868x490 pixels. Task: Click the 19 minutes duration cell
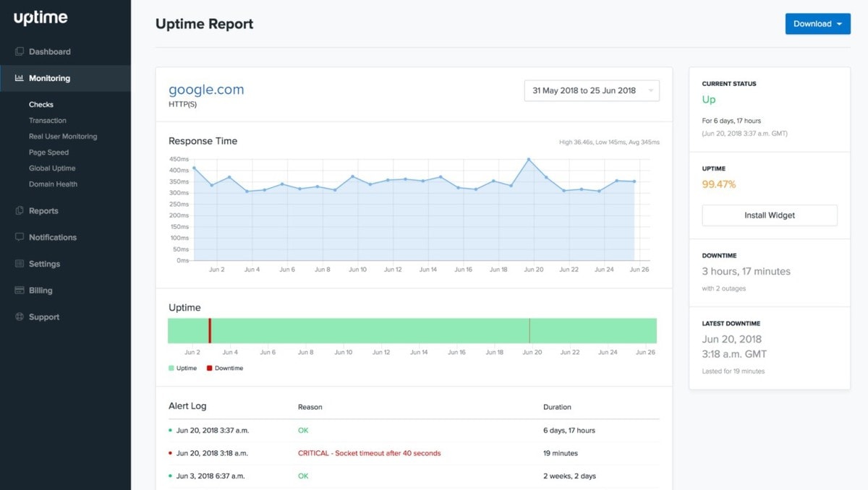coord(561,454)
